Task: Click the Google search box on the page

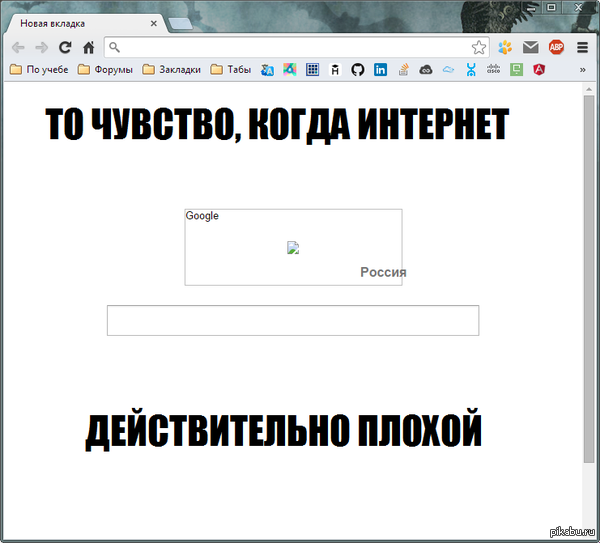Action: point(292,320)
